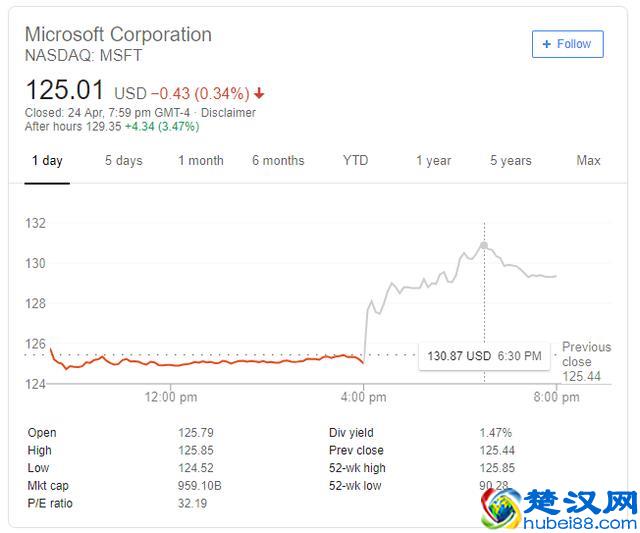Open the 1 month chart range

pos(200,161)
